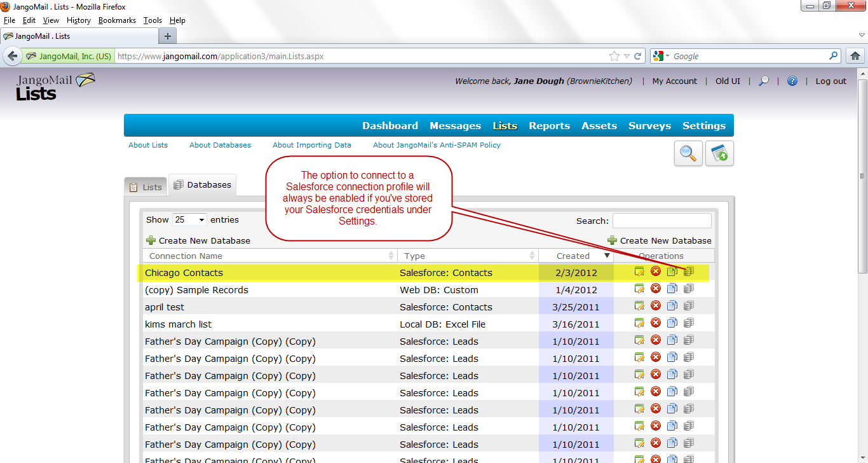Open the Firefox File menu
Viewport: 868px width, 463px height.
[x=10, y=20]
